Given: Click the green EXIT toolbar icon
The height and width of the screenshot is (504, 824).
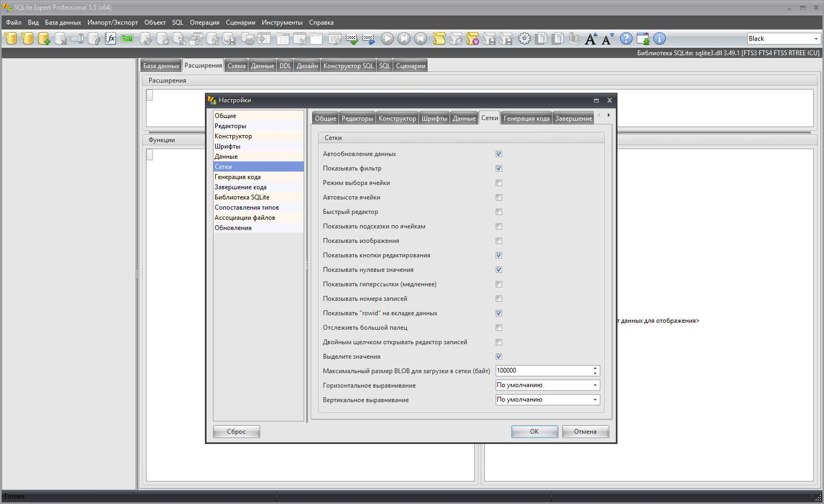Looking at the screenshot, I should 127,39.
